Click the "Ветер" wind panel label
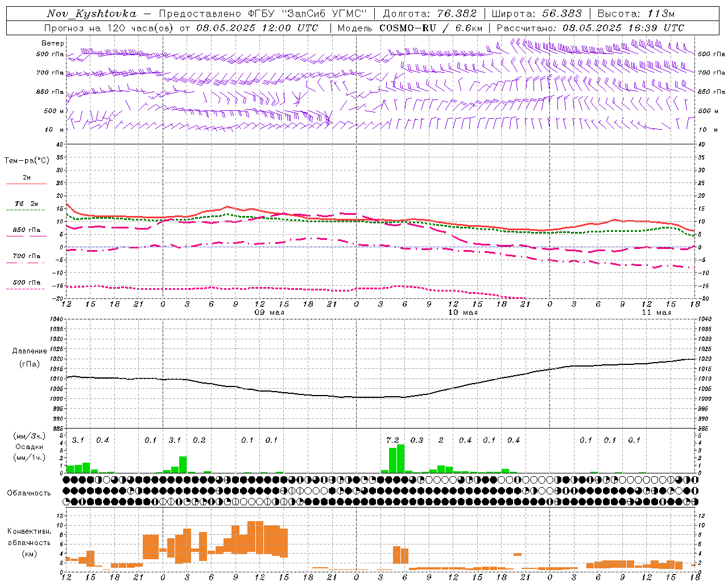This screenshot has height=582, width=728. click(x=52, y=43)
